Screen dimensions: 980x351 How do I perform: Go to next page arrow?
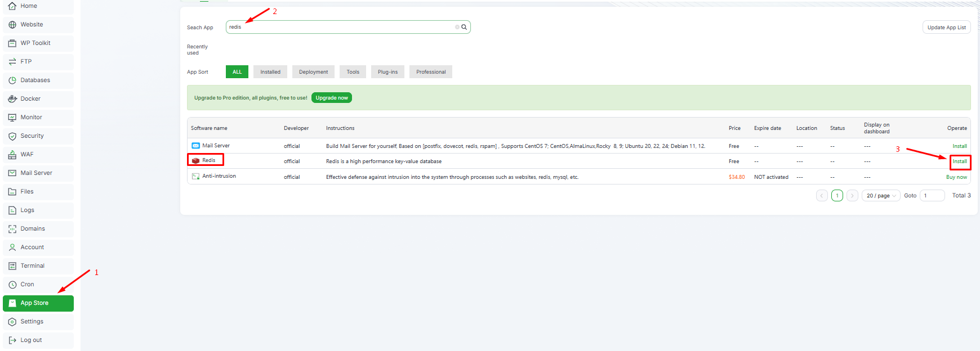point(852,196)
